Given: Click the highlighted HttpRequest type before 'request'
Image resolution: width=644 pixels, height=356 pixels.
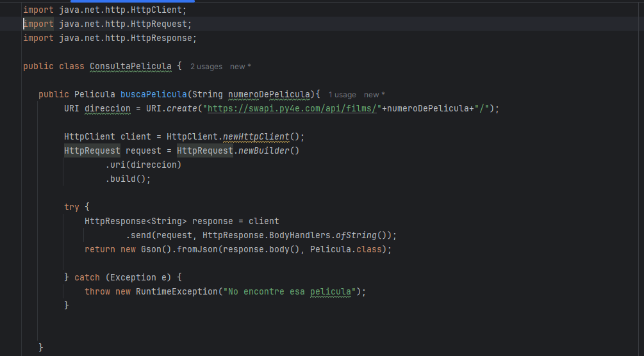Looking at the screenshot, I should coord(92,150).
